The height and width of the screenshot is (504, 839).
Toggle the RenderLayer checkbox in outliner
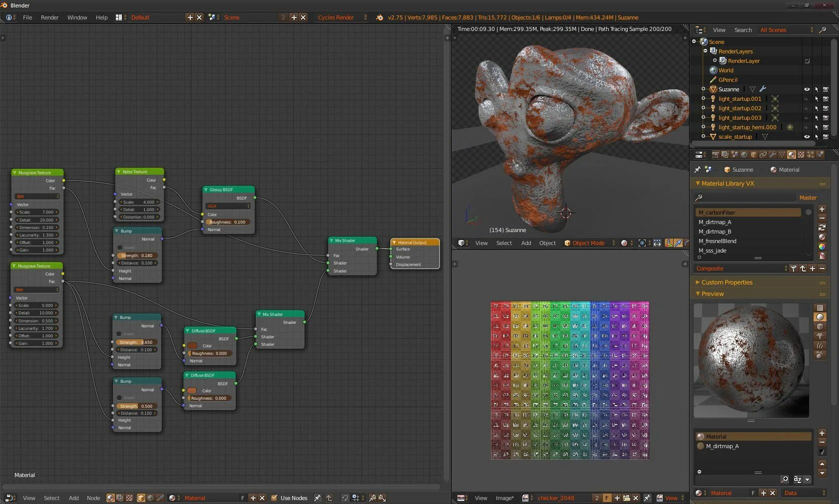(807, 61)
